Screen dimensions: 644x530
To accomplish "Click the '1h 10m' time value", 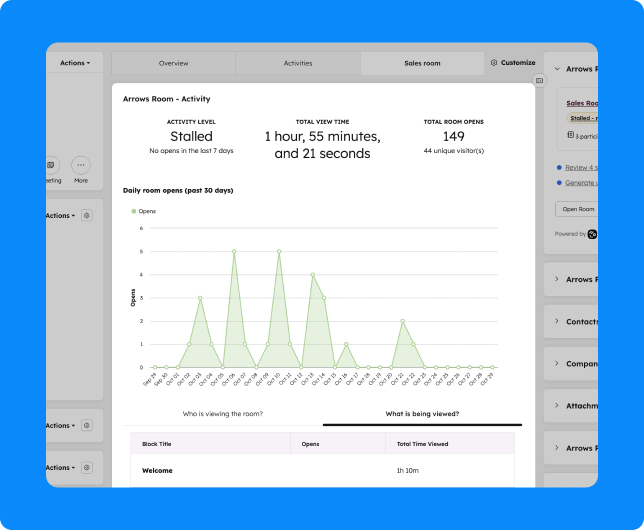I will [x=407, y=471].
